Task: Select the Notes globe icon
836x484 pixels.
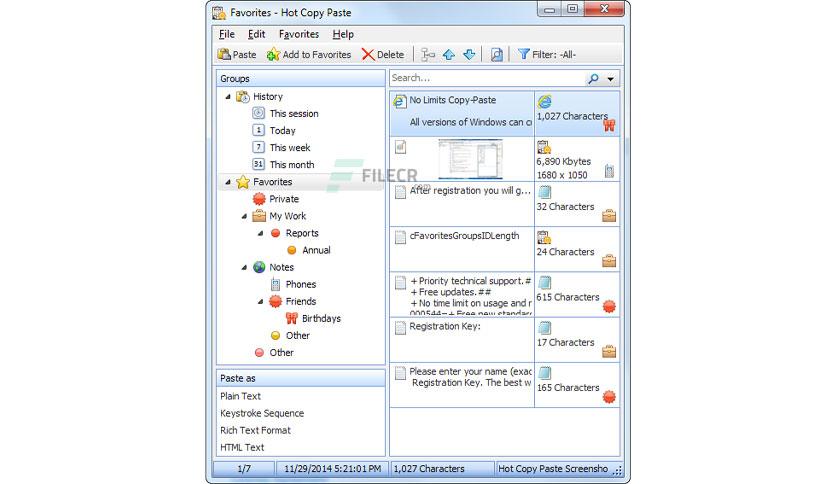Action: [259, 267]
